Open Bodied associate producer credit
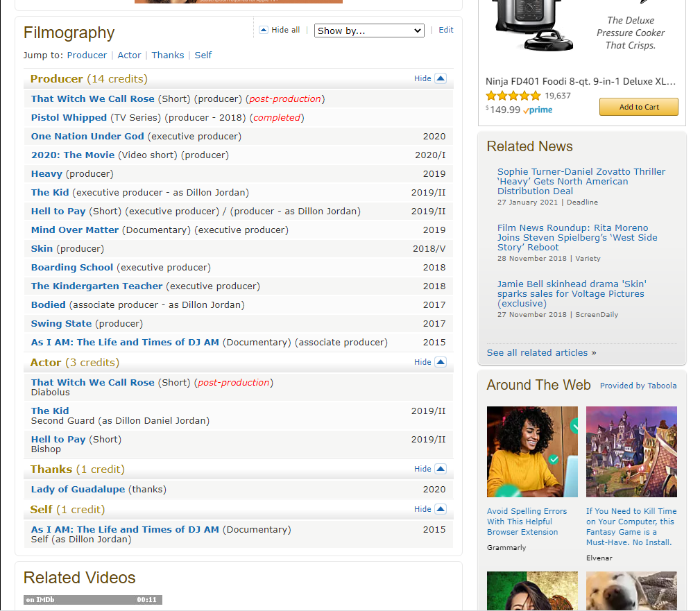700x611 pixels. [48, 305]
